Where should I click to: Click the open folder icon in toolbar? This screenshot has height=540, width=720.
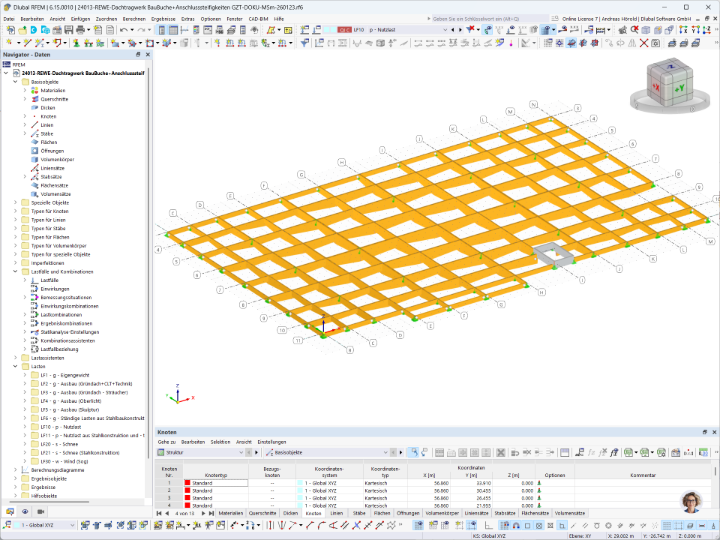(22, 30)
